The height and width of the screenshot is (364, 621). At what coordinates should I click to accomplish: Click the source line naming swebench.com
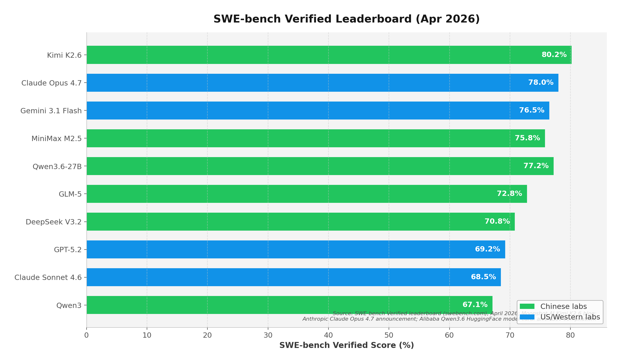point(464,314)
